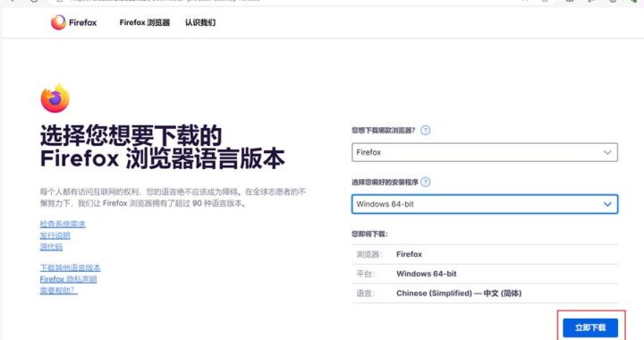Select the Windows 64-bit platform value text
This screenshot has height=340, width=644.
pos(427,274)
